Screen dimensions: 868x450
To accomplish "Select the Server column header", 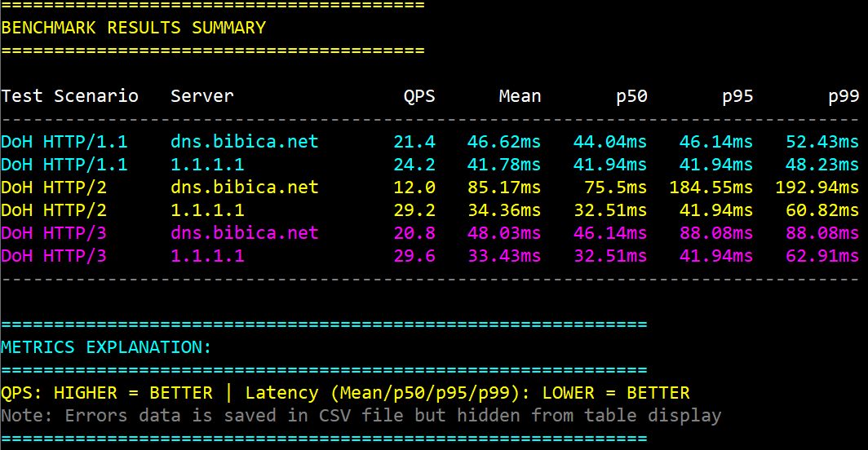I will point(202,96).
